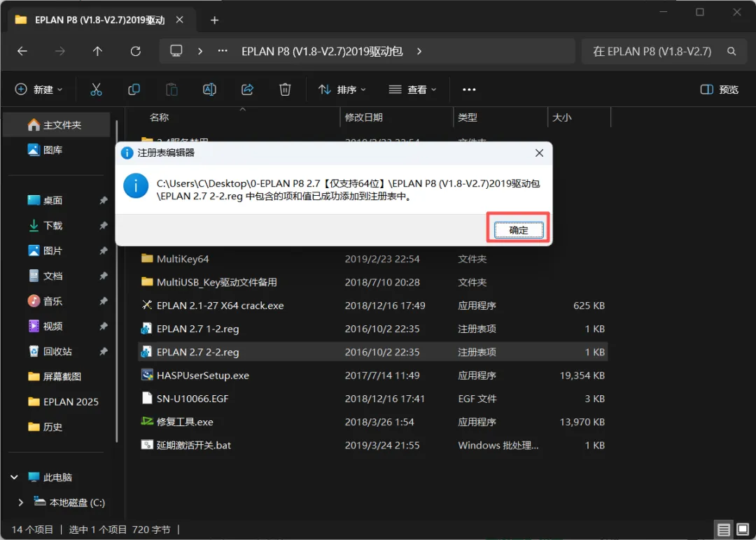Viewport: 756px width, 540px height.
Task: Rename the selected file
Action: 209,90
